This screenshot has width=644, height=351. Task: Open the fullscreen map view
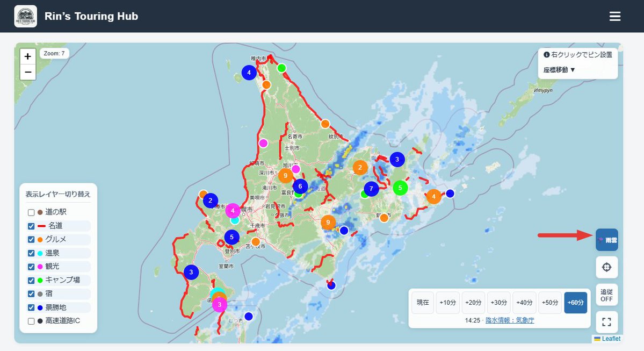[606, 322]
